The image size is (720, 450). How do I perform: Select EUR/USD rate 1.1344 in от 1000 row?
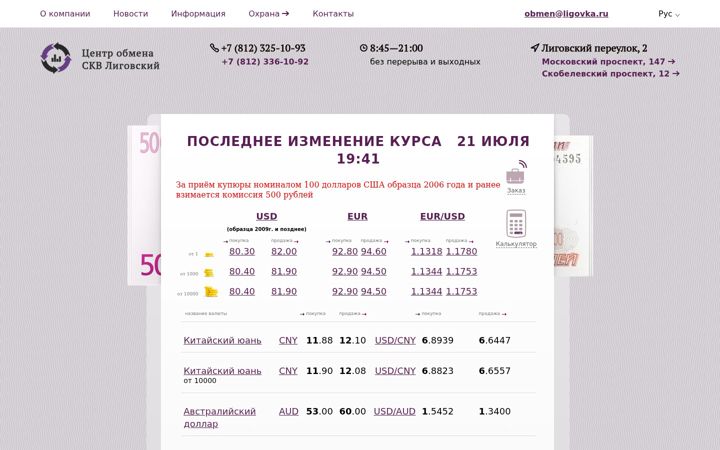427,271
